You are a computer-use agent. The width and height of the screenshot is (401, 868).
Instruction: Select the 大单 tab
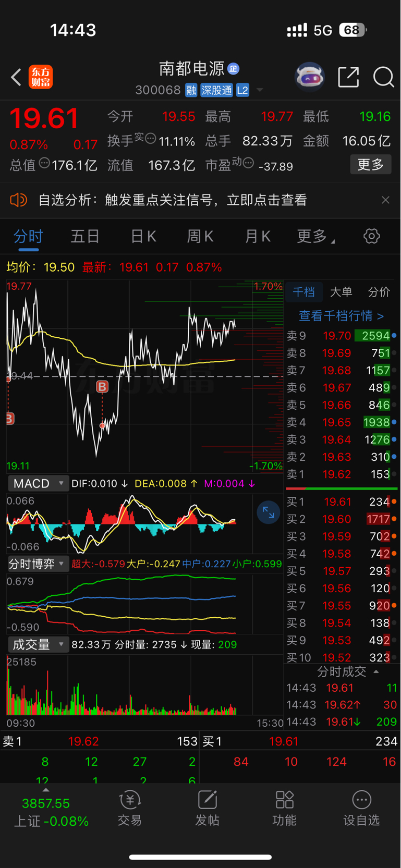tap(341, 292)
